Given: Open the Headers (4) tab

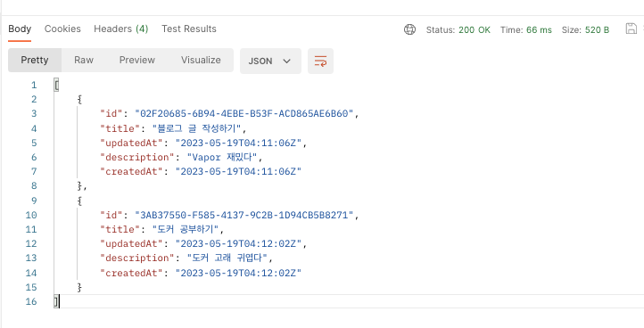Looking at the screenshot, I should pos(120,29).
